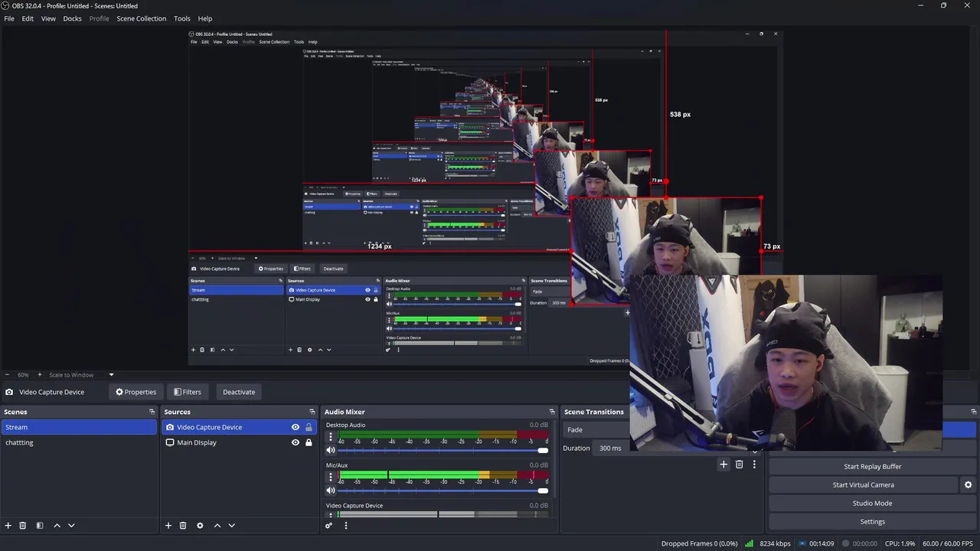The width and height of the screenshot is (980, 551).
Task: Float the Scenes dock
Action: 152,412
